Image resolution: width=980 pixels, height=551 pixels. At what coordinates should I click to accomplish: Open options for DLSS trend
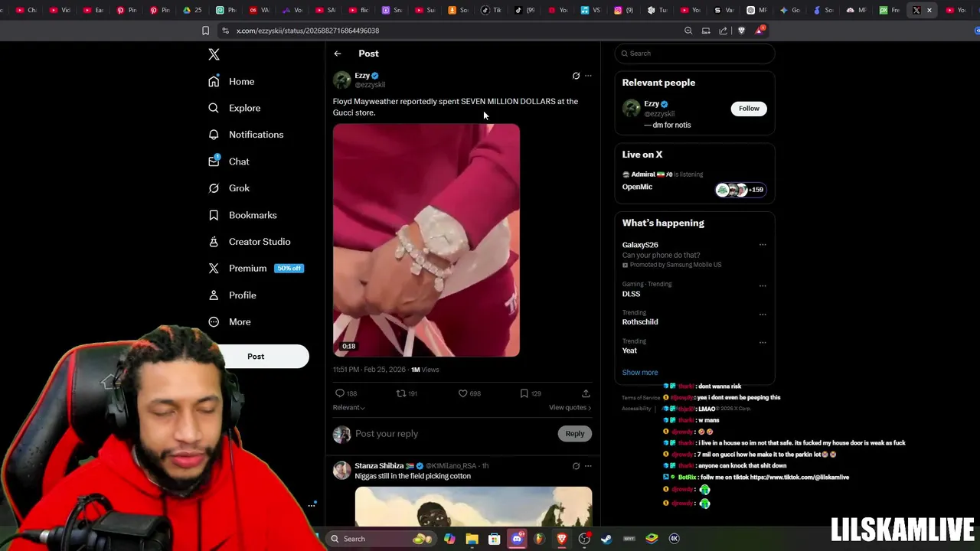coord(763,285)
